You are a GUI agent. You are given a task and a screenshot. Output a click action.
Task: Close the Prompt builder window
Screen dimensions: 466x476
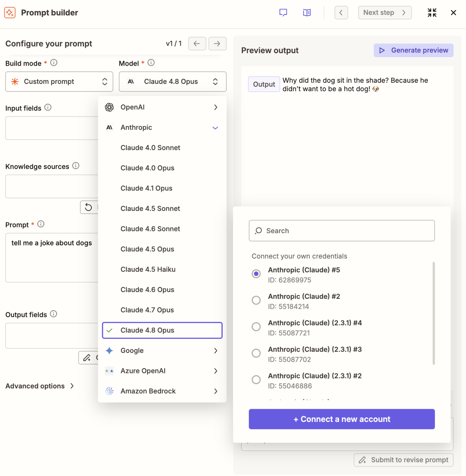pos(453,13)
